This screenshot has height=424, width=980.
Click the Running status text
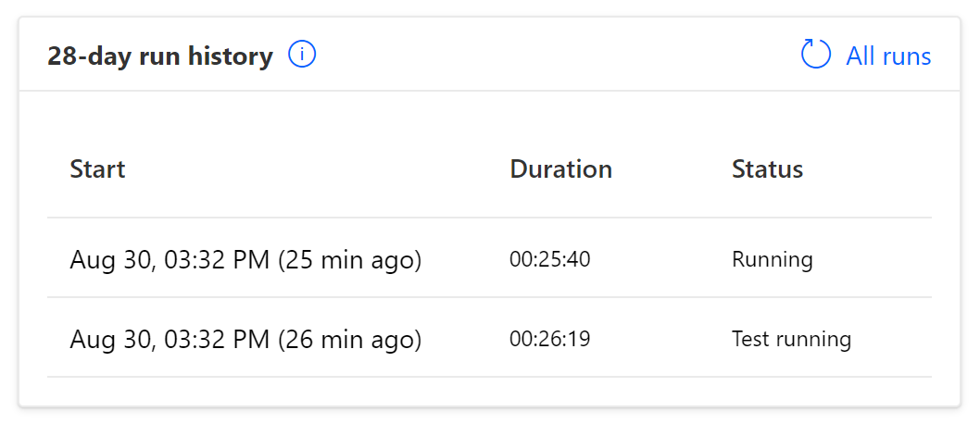coord(772,260)
